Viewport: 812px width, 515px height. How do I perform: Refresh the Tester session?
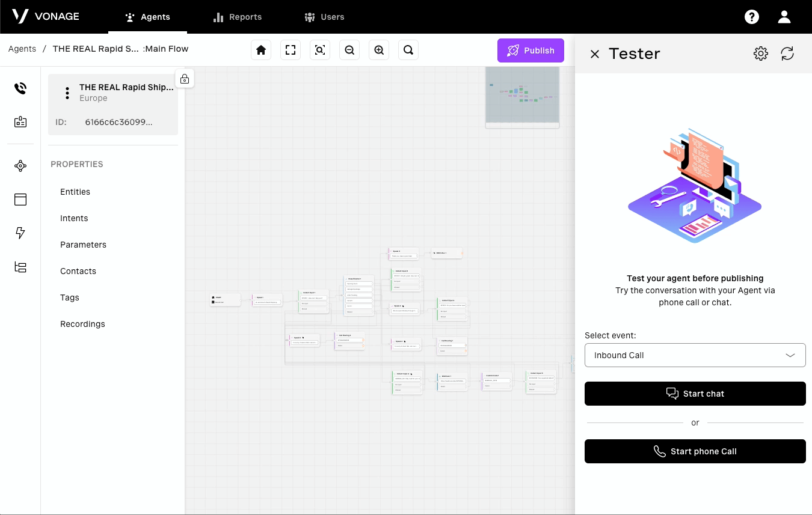coord(787,53)
